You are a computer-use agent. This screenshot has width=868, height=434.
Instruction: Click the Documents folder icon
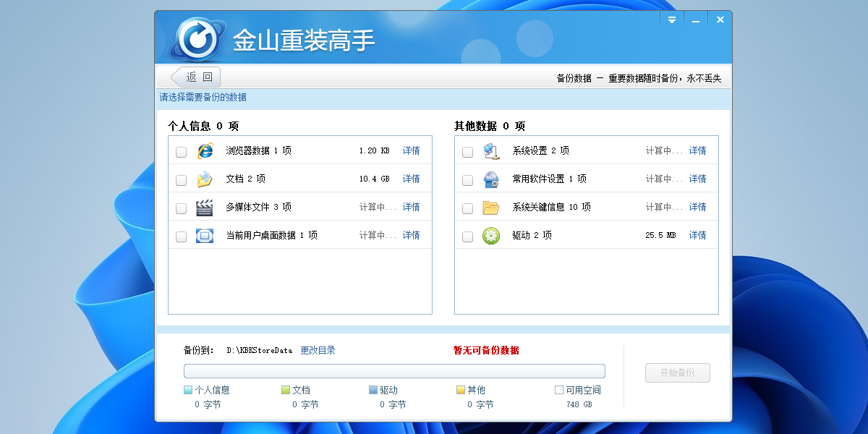(x=205, y=179)
